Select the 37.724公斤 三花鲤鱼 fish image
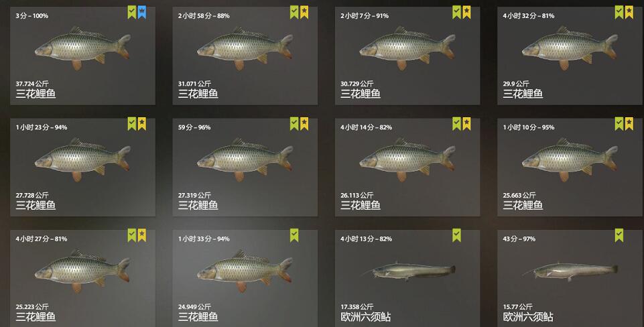This screenshot has height=327, width=644. pyautogui.click(x=83, y=48)
